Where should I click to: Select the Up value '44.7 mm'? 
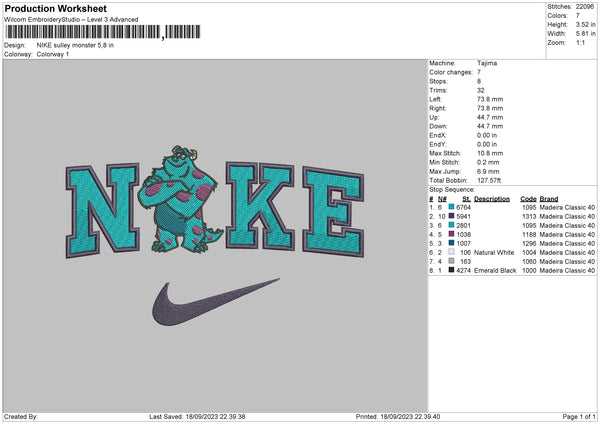tap(490, 117)
